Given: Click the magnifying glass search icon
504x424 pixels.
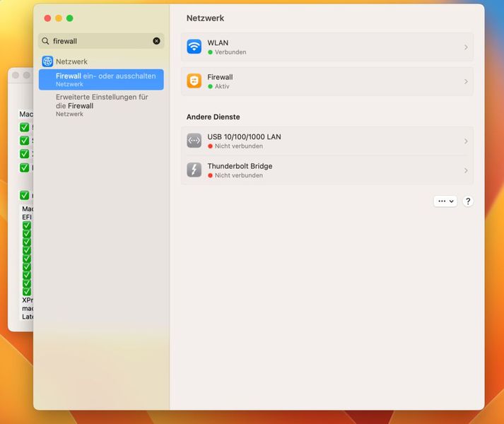Looking at the screenshot, I should point(46,41).
